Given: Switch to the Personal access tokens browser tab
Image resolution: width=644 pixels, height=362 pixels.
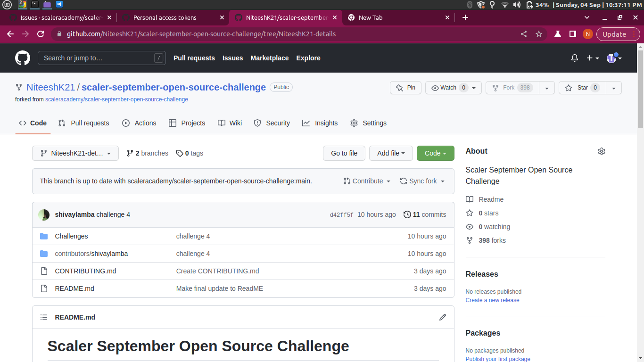Looking at the screenshot, I should 166,17.
